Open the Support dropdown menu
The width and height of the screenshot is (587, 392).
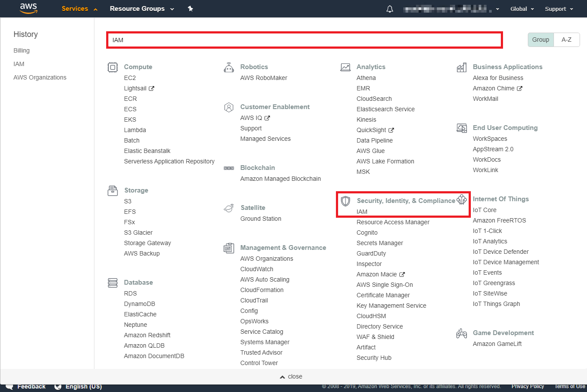tap(559, 9)
